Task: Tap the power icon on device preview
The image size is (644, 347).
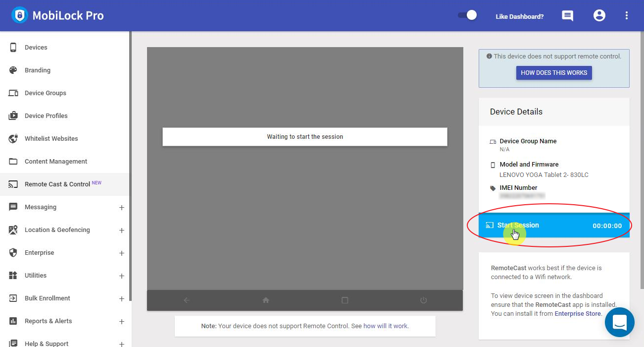Action: pyautogui.click(x=423, y=300)
